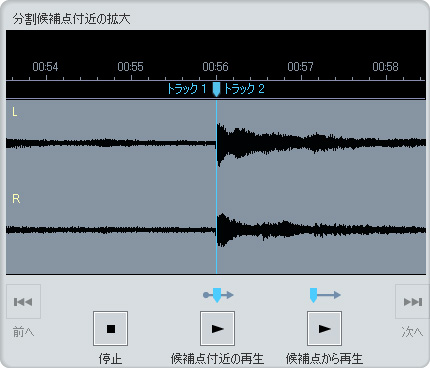
Task: Click the 00:56 timeline mark
Action: click(x=215, y=67)
